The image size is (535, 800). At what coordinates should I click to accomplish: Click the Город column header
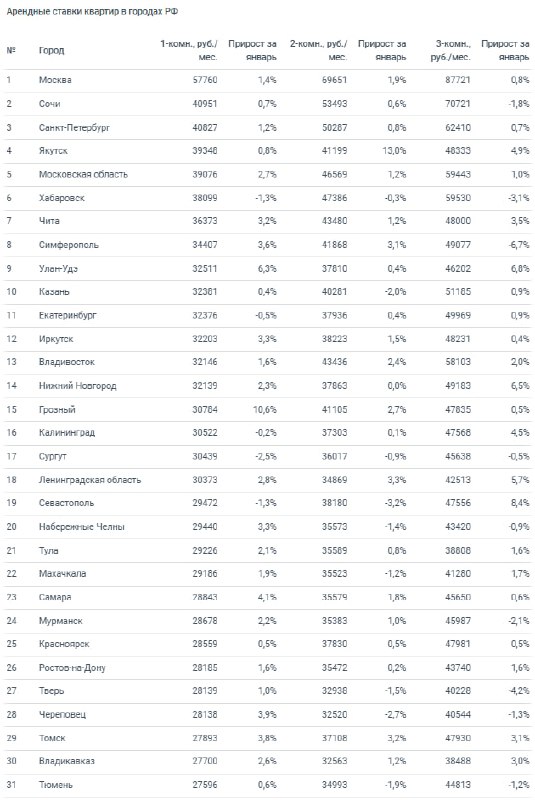click(52, 50)
